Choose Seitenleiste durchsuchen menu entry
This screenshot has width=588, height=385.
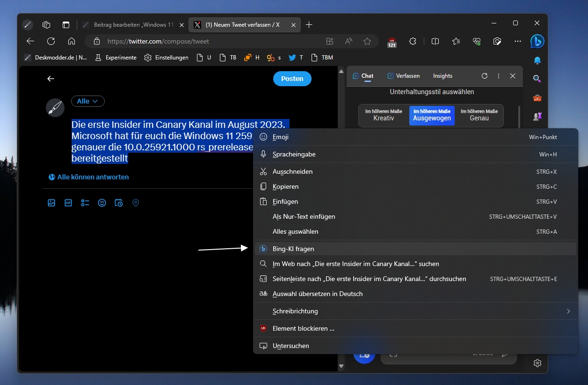point(415,279)
